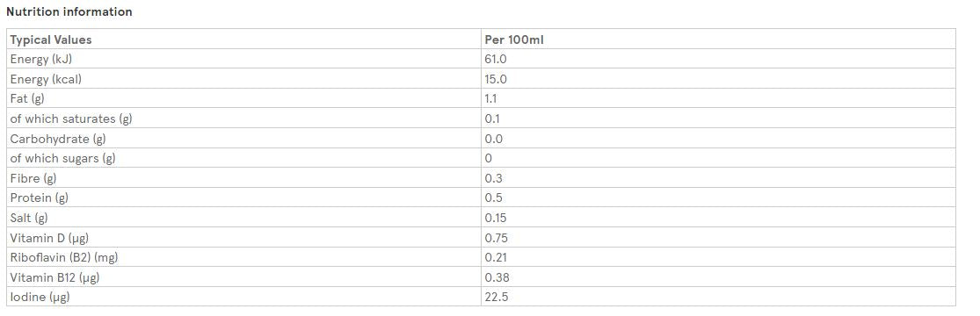Click the 15.0 kcal value

click(496, 79)
